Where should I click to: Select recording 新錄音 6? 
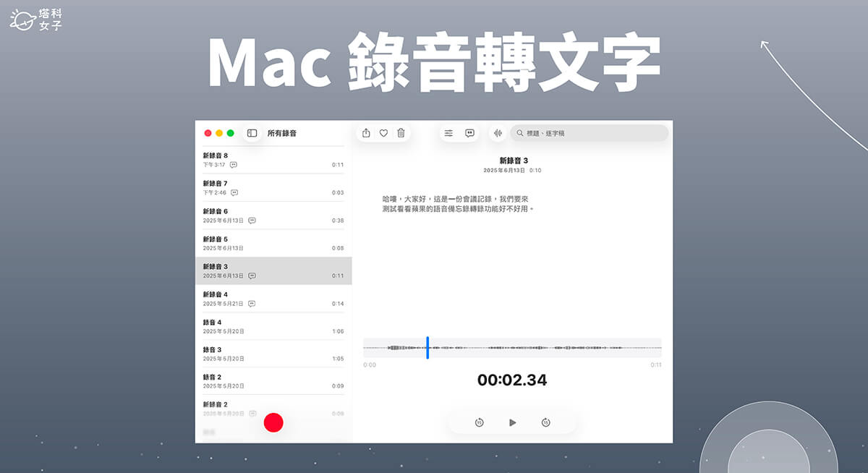pos(273,216)
